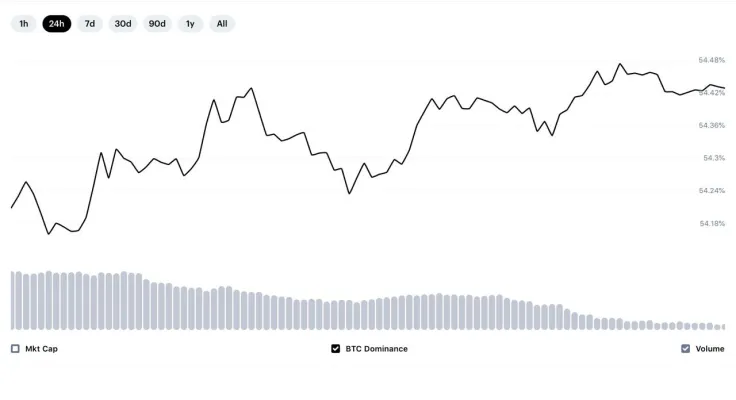This screenshot has width=736, height=400.
Task: Click the Volume label text
Action: tap(710, 349)
